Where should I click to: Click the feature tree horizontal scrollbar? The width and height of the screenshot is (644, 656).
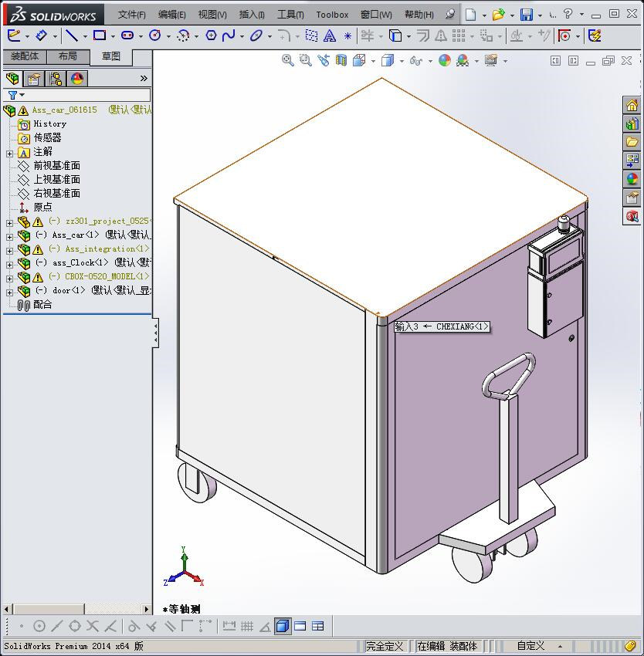pyautogui.click(x=76, y=609)
